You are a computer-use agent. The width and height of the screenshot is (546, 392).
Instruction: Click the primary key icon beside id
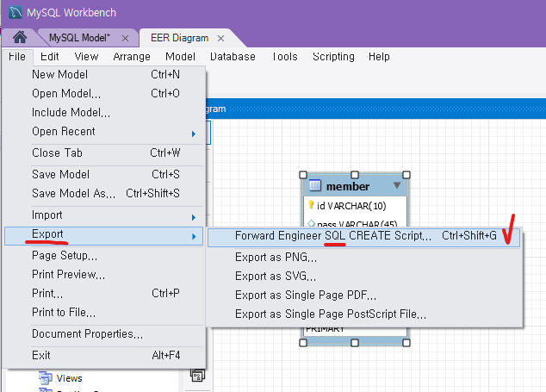point(311,205)
